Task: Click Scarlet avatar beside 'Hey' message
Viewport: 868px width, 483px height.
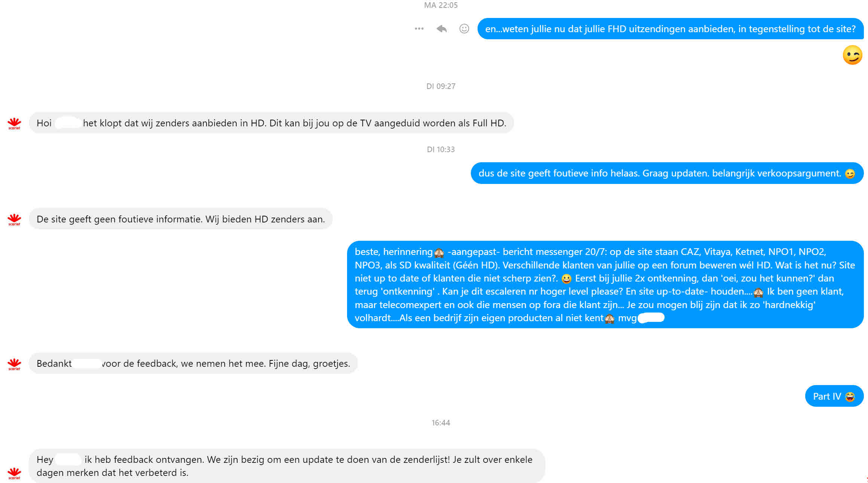Action: tap(14, 473)
